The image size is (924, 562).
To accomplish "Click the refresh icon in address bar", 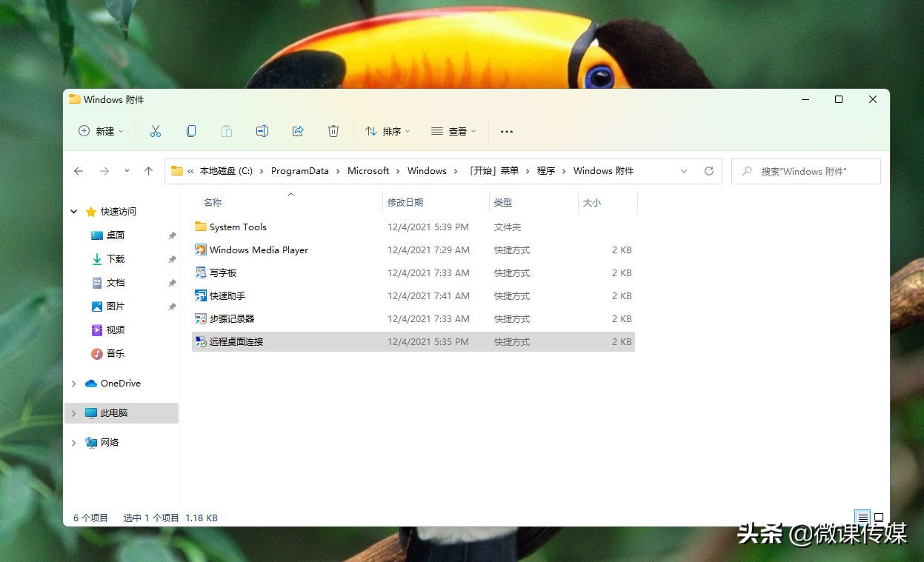I will [x=709, y=171].
